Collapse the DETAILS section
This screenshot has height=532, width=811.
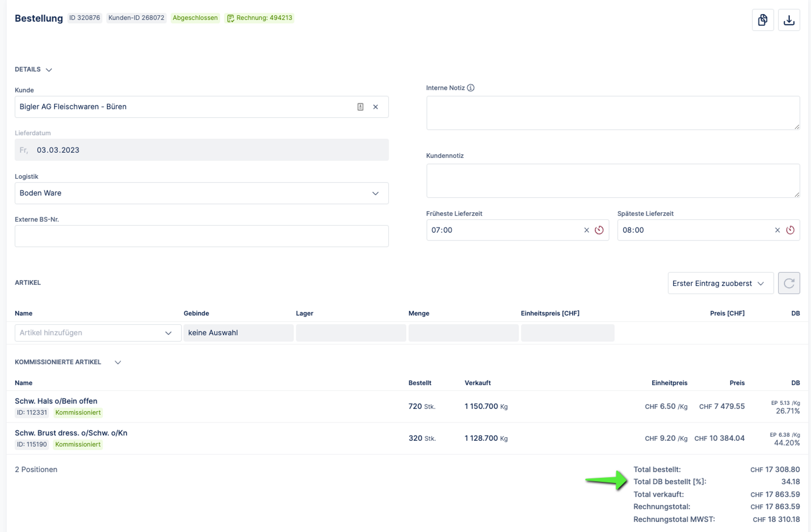click(x=49, y=70)
